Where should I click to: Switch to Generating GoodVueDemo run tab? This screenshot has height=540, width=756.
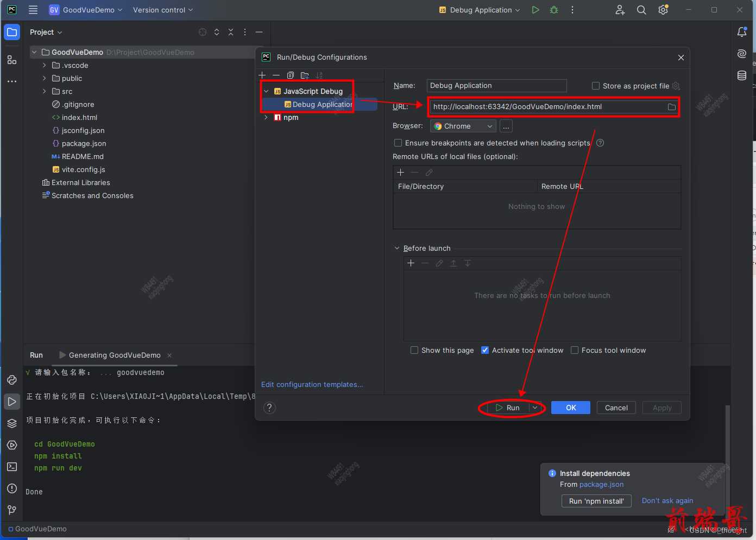coord(115,355)
